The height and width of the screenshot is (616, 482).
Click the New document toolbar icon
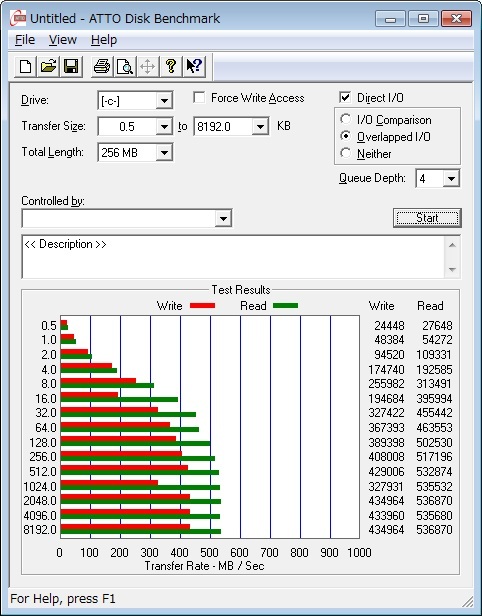26,66
